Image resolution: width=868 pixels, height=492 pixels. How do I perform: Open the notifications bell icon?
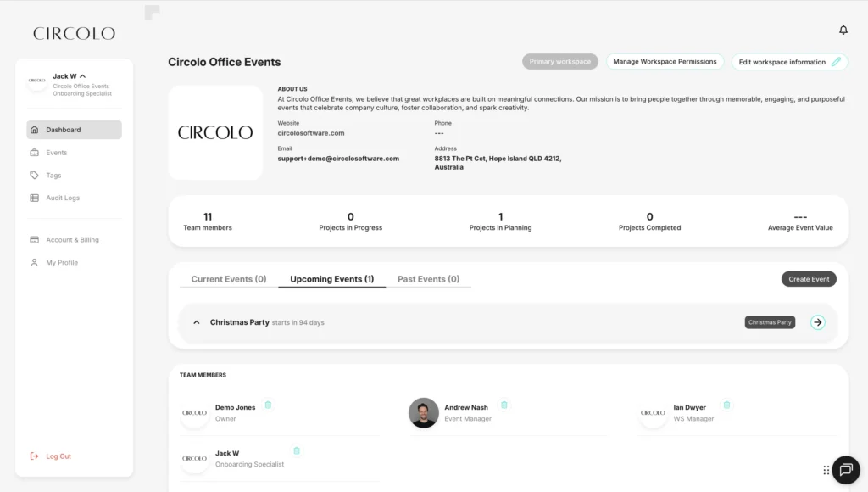click(x=843, y=31)
